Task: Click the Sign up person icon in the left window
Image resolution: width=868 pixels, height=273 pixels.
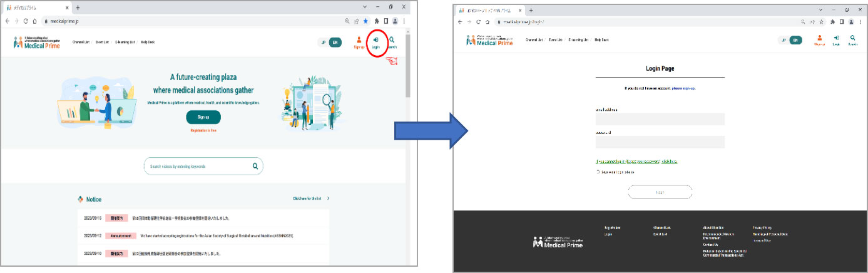Action: (359, 41)
